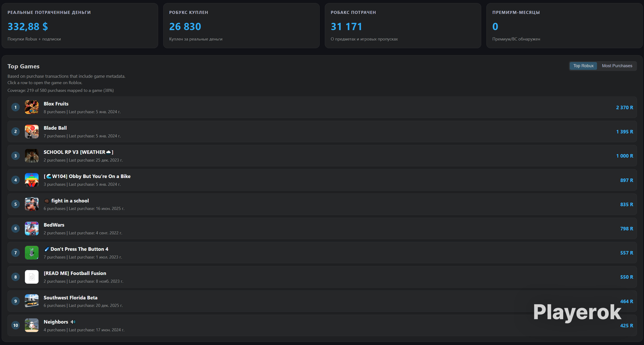Open the SCHOOL RP V3 game icon
The width and height of the screenshot is (644, 345).
coord(32,156)
